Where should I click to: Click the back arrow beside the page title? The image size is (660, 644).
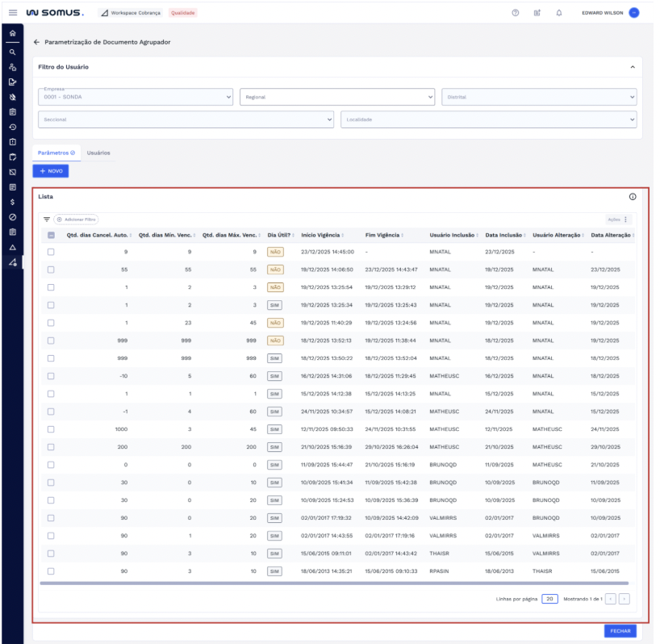(36, 42)
